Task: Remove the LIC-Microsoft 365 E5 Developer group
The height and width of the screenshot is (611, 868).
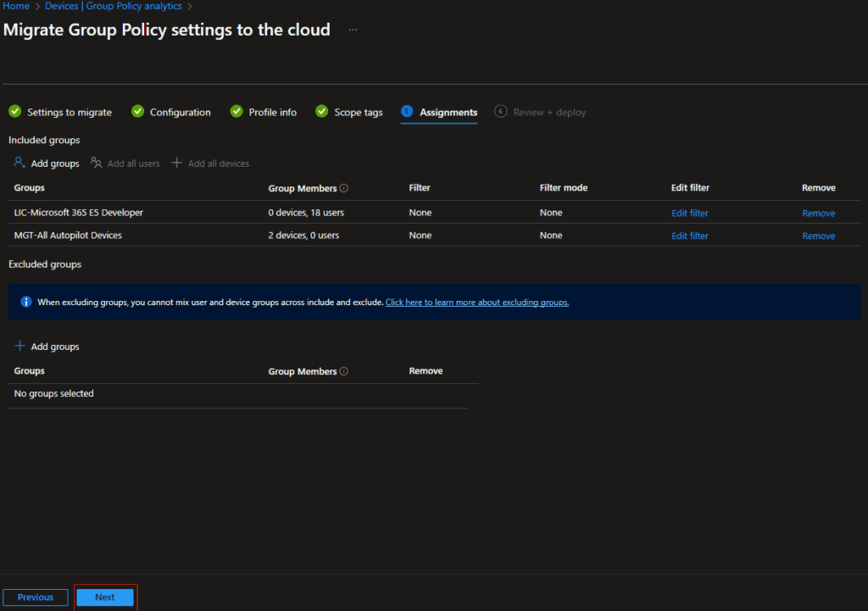Action: tap(818, 214)
